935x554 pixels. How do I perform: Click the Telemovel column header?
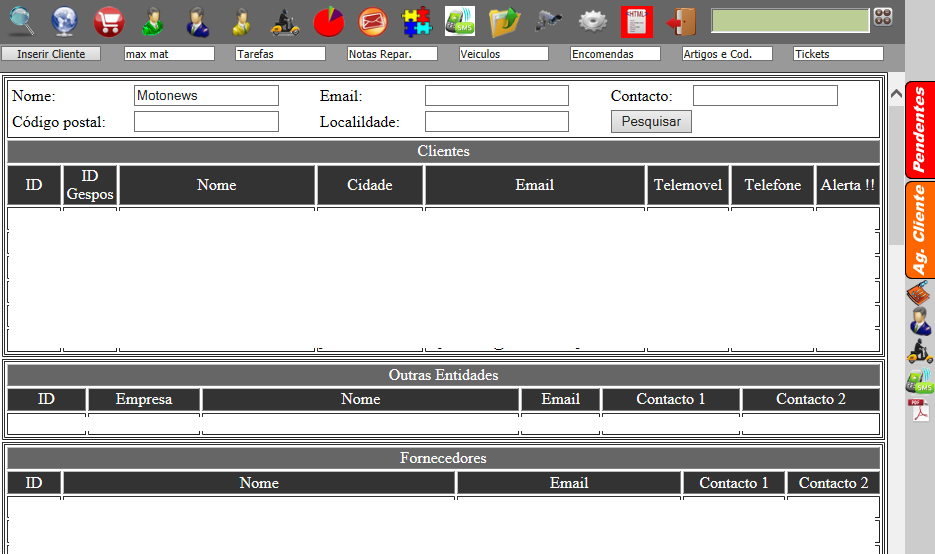tap(688, 185)
